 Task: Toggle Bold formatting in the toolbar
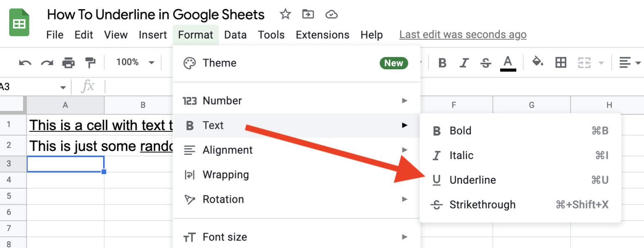442,62
